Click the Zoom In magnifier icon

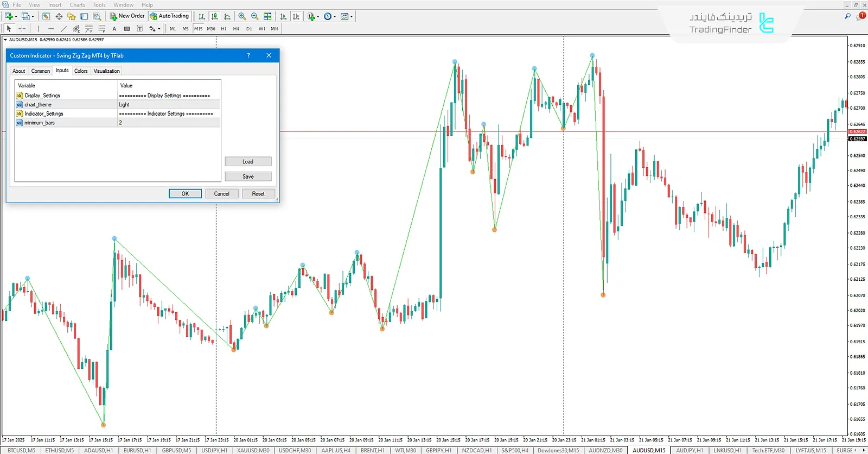pyautogui.click(x=242, y=16)
